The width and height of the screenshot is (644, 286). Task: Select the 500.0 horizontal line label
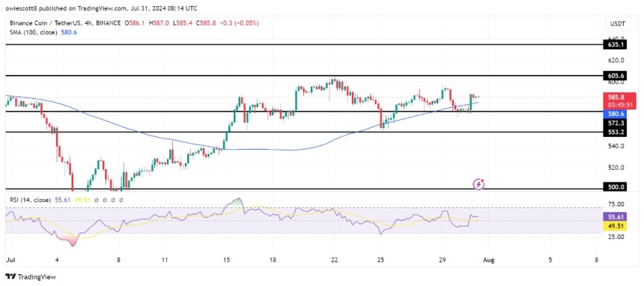pos(615,187)
